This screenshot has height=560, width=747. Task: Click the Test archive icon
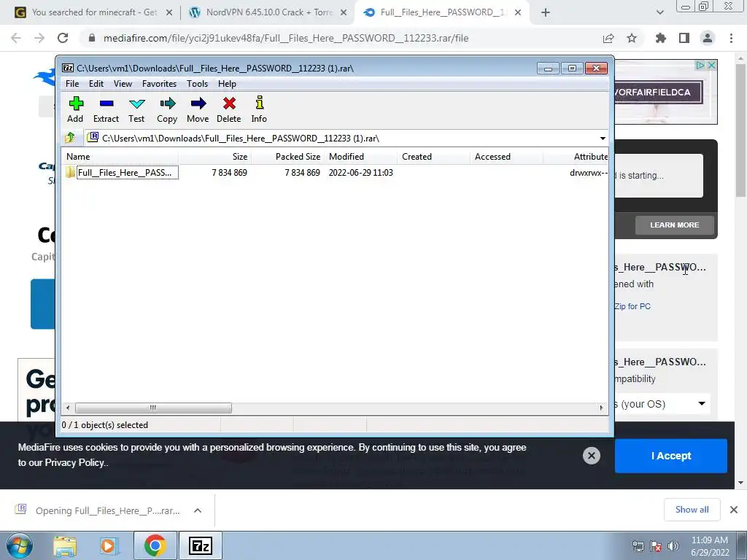pyautogui.click(x=136, y=109)
